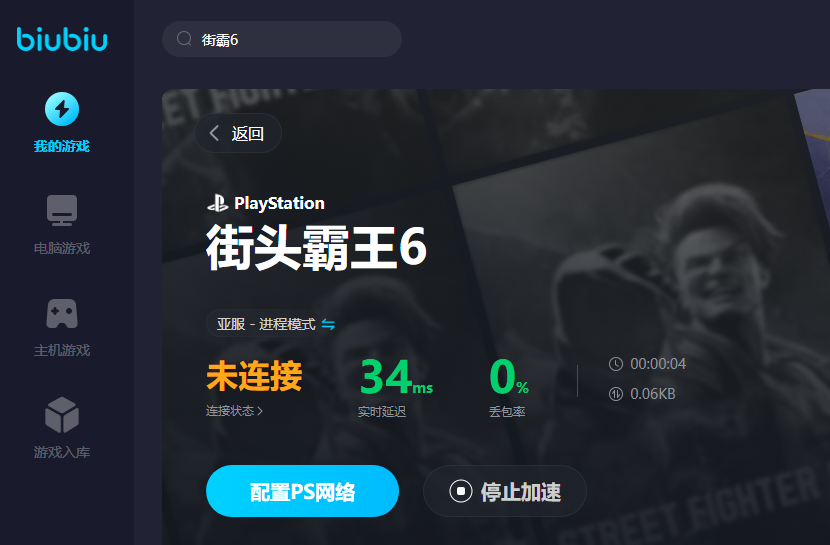Switch to 电脑游戏 tab label
This screenshot has height=545, width=830.
pyautogui.click(x=62, y=248)
